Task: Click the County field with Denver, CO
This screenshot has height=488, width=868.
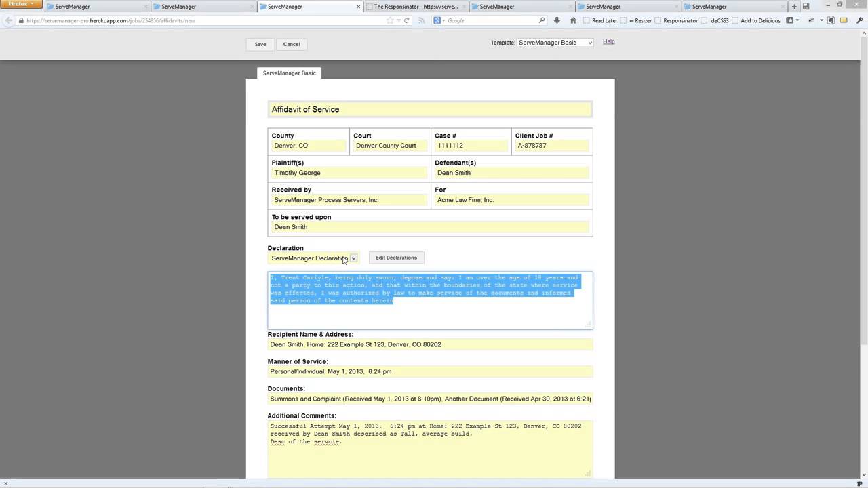Action: point(309,146)
